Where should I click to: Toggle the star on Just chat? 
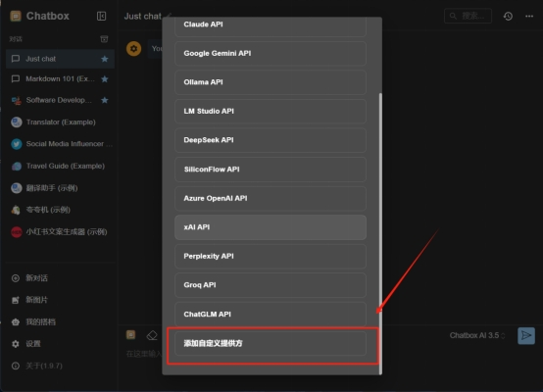click(105, 59)
